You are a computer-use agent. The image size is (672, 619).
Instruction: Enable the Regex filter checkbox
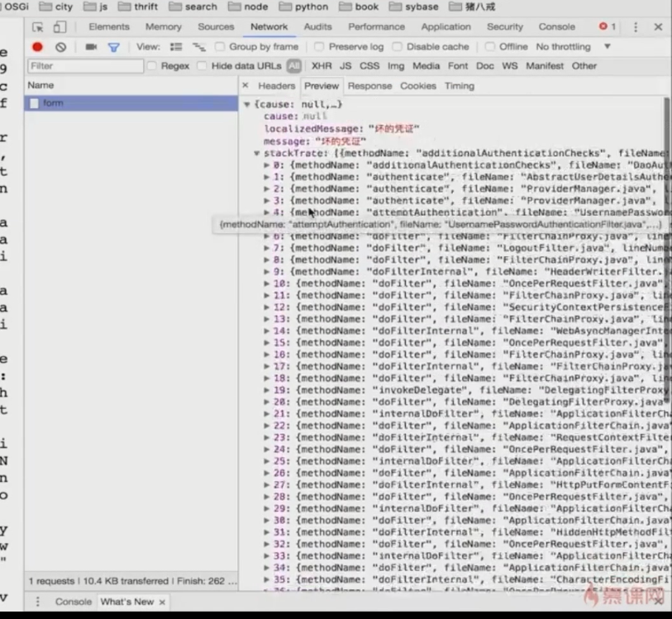tap(151, 65)
